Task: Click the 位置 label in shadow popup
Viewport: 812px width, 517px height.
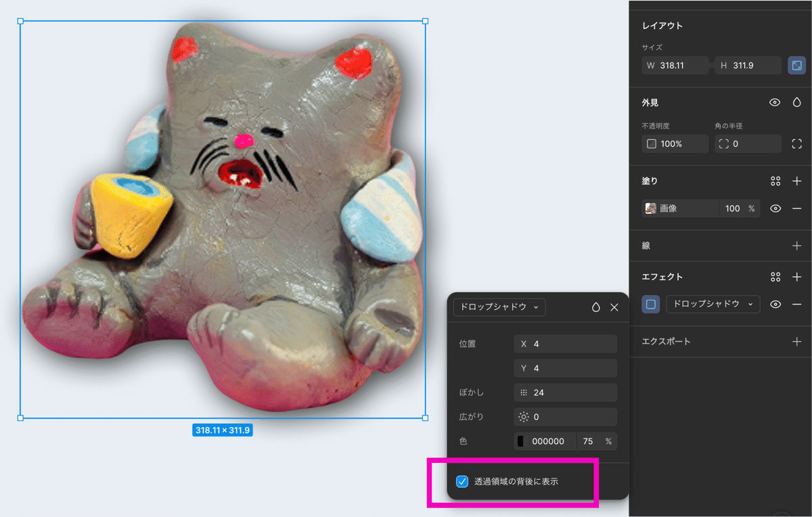Action: click(468, 344)
